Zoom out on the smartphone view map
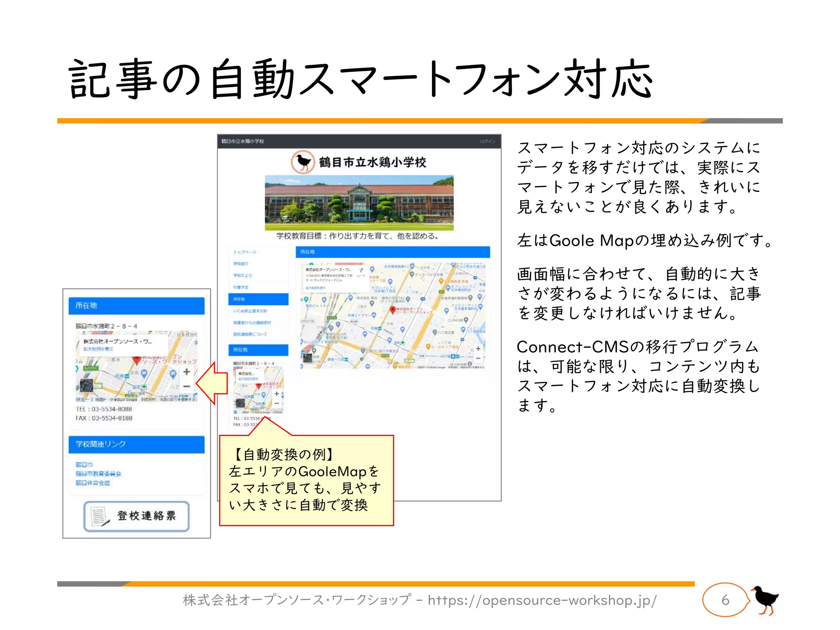The height and width of the screenshot is (630, 840). click(x=187, y=386)
